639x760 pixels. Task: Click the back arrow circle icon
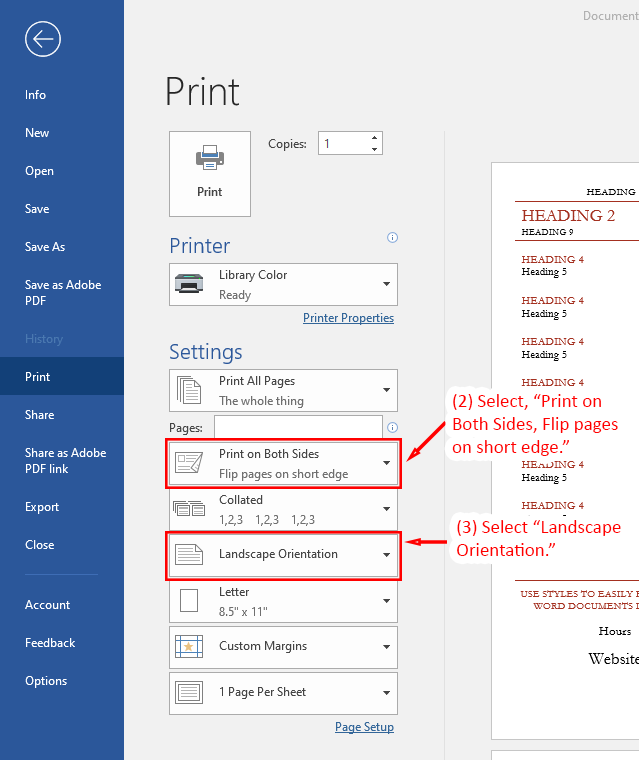(x=43, y=39)
